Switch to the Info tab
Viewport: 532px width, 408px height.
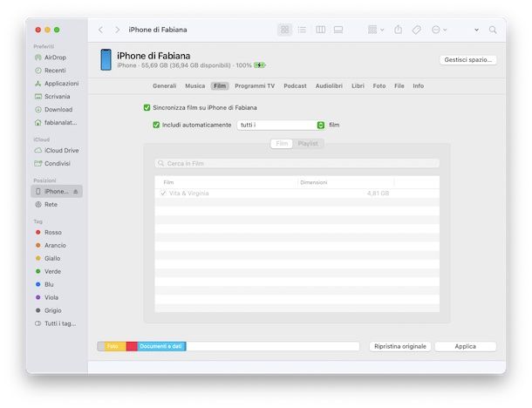(x=419, y=85)
